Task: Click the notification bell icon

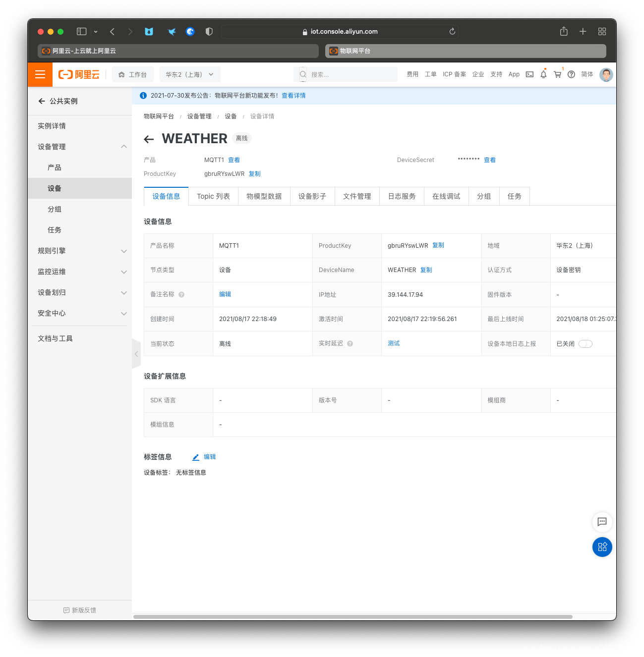Action: [543, 74]
